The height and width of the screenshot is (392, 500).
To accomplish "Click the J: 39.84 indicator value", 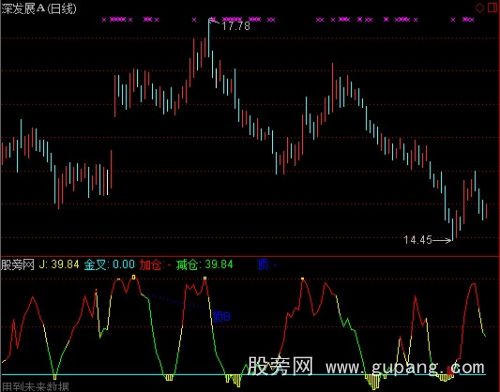I will pos(59,265).
